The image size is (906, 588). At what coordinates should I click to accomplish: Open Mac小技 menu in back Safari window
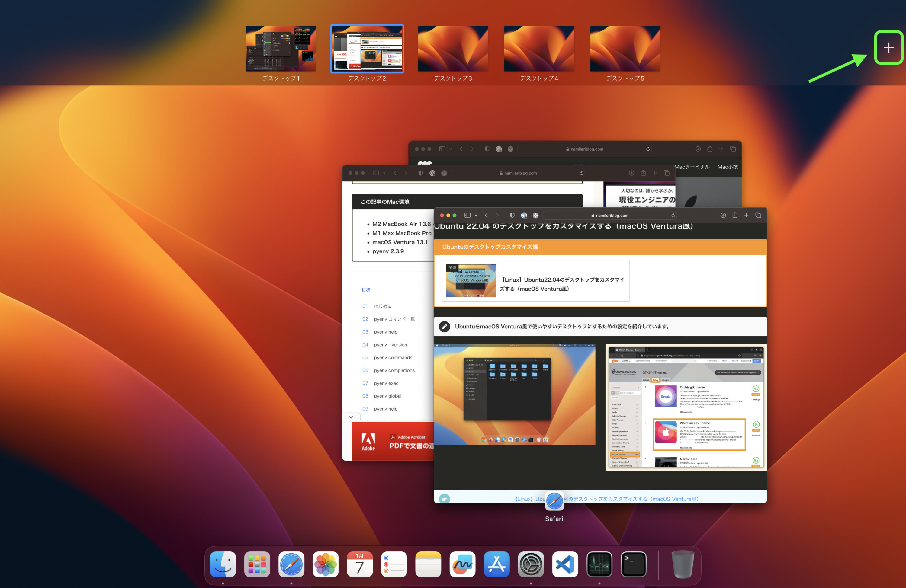[728, 167]
